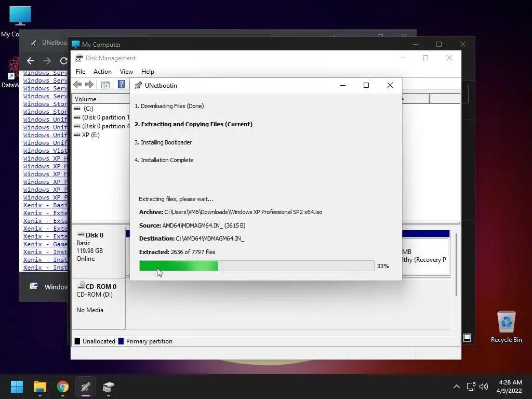This screenshot has height=399, width=532.
Task: Click the black Unallocated legend swatch
Action: [x=77, y=341]
